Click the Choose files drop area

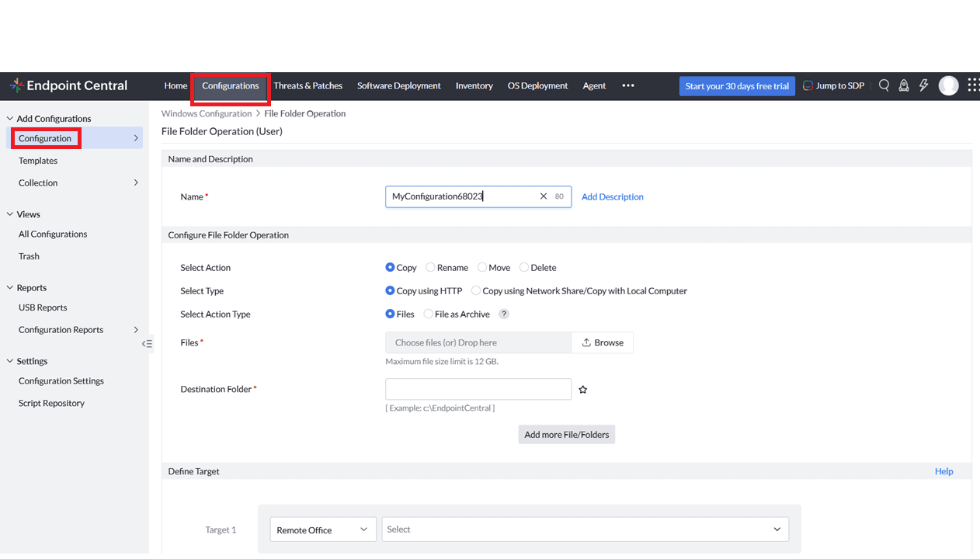(x=478, y=342)
